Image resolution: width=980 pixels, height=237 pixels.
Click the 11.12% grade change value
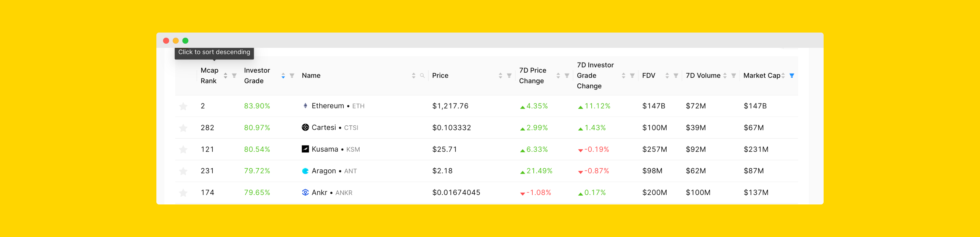(x=597, y=106)
